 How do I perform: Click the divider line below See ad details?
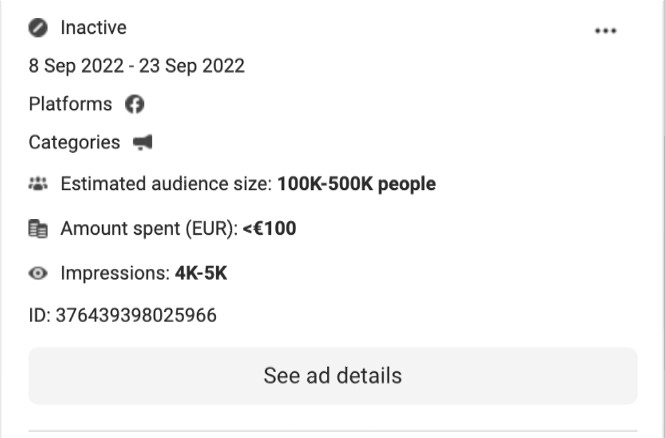pyautogui.click(x=333, y=431)
